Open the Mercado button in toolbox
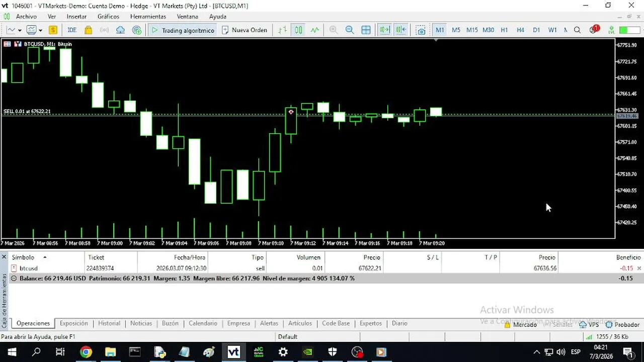 [x=521, y=325]
